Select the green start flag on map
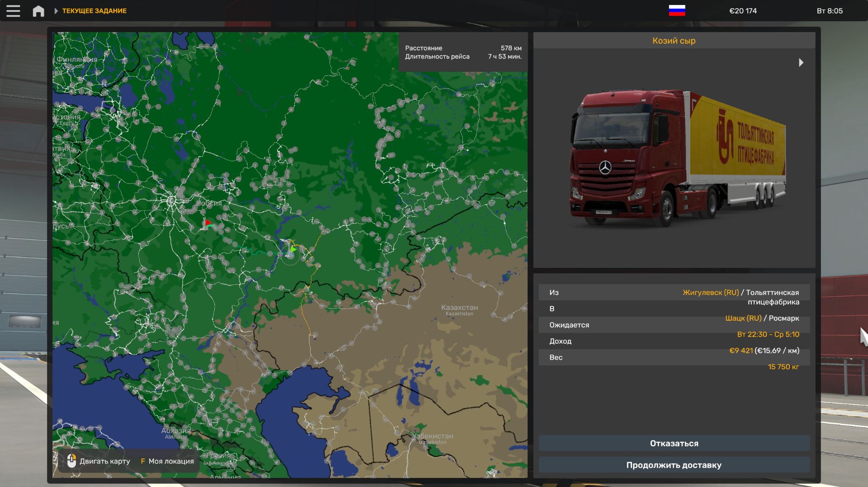Viewport: 868px width, 487px height. pyautogui.click(x=293, y=249)
